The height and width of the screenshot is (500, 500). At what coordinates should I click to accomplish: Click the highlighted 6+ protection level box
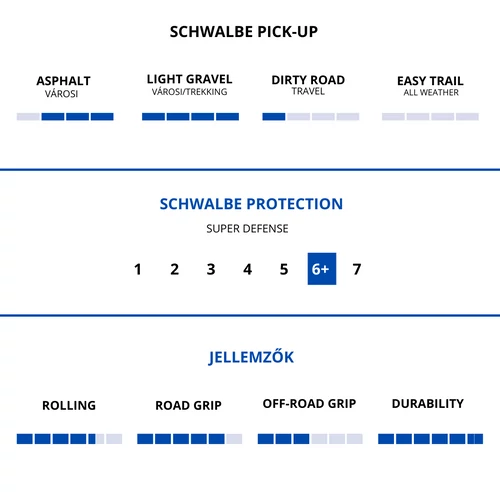click(322, 269)
